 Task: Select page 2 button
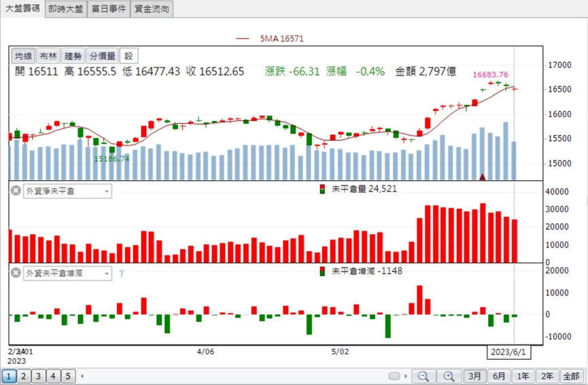[x=23, y=376]
